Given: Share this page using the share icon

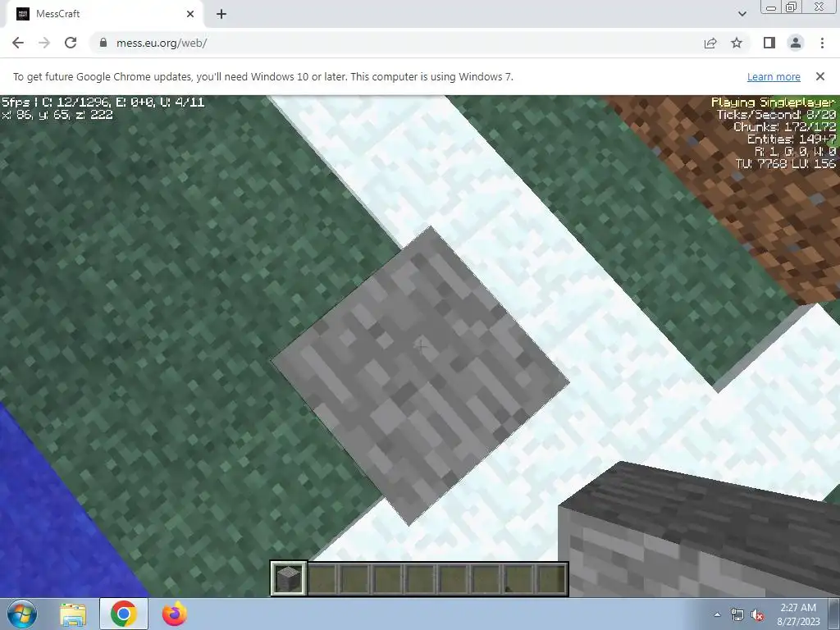Looking at the screenshot, I should click(x=710, y=43).
